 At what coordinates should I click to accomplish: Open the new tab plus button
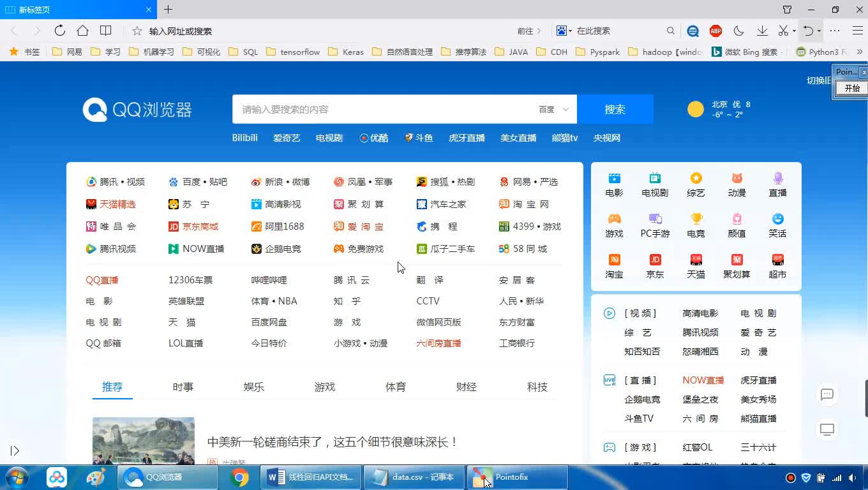click(168, 10)
